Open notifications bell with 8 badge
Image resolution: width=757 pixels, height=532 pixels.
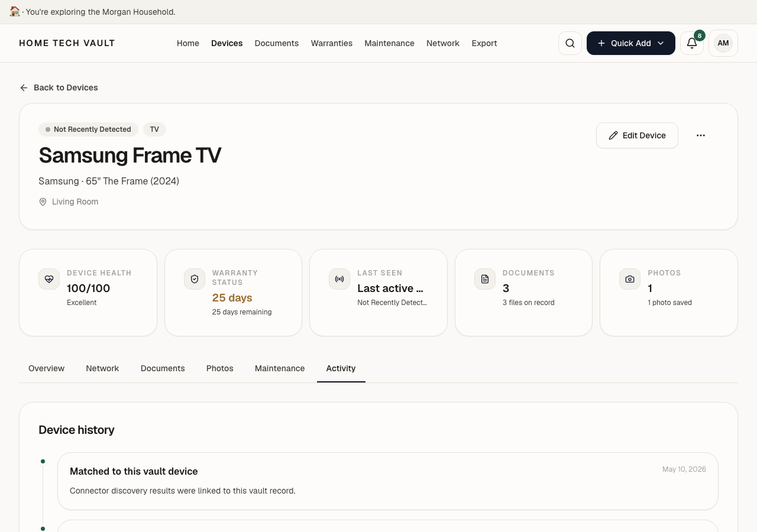(x=692, y=43)
